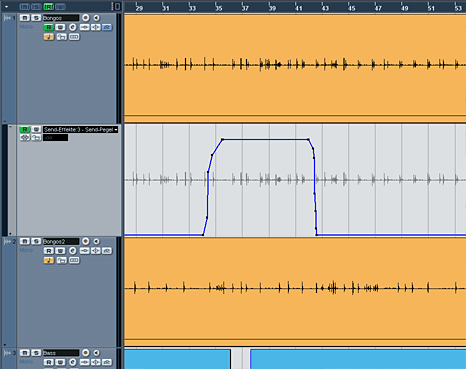Toggle global write automation in header
Screen dimensions: 466x369
[x=60, y=7]
